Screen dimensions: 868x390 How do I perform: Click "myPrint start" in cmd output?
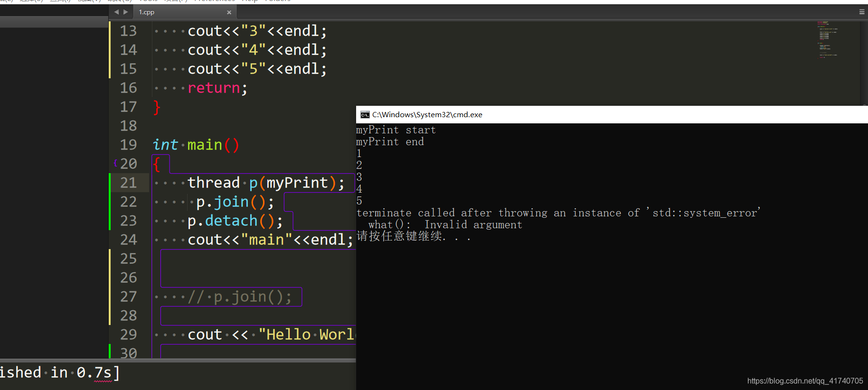click(396, 130)
